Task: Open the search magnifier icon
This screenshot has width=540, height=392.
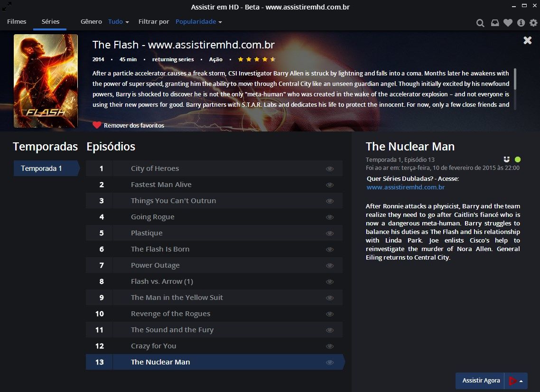Action: click(480, 23)
